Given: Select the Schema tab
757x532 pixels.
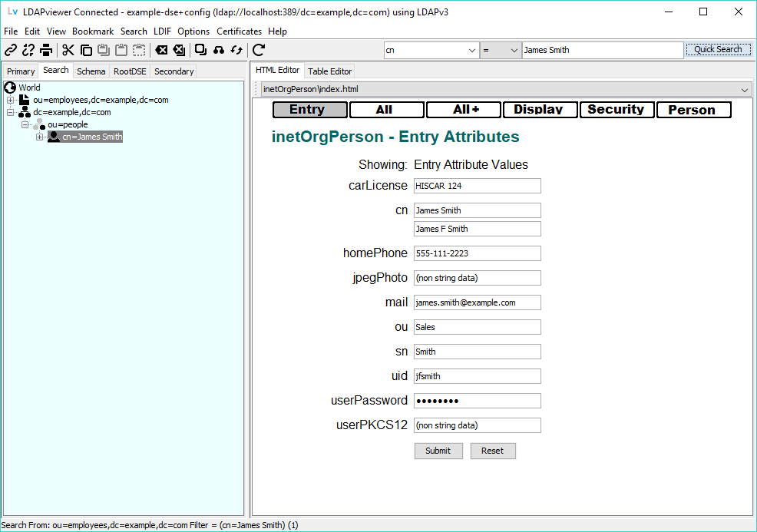Looking at the screenshot, I should [91, 70].
